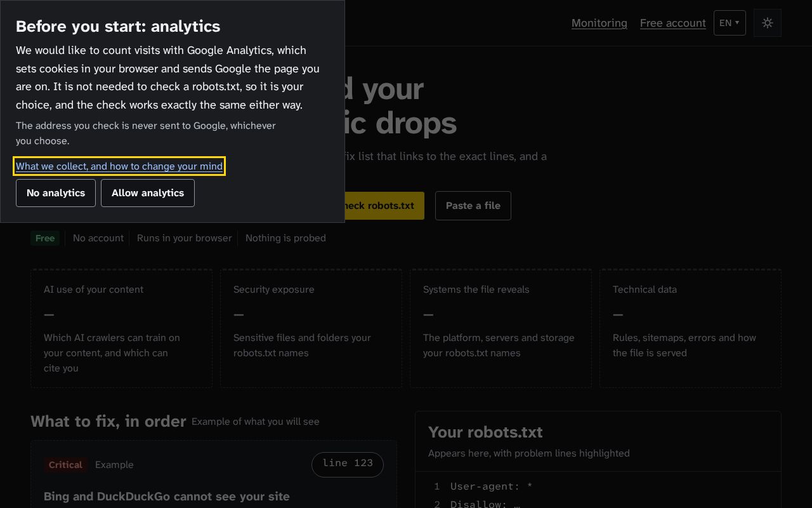
Task: Click the 'Before you start: analytics' heading
Action: (118, 26)
